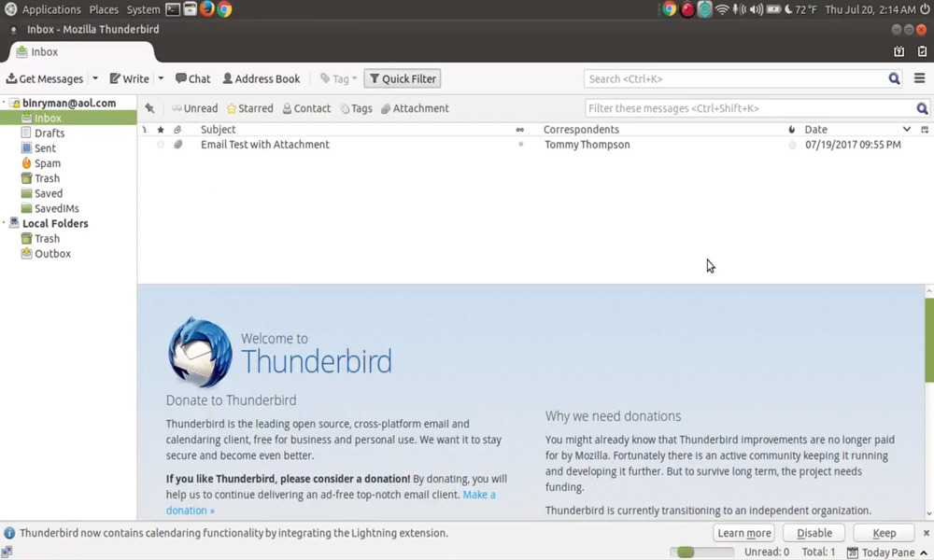The image size is (934, 560).
Task: Open the Address Book
Action: click(261, 79)
